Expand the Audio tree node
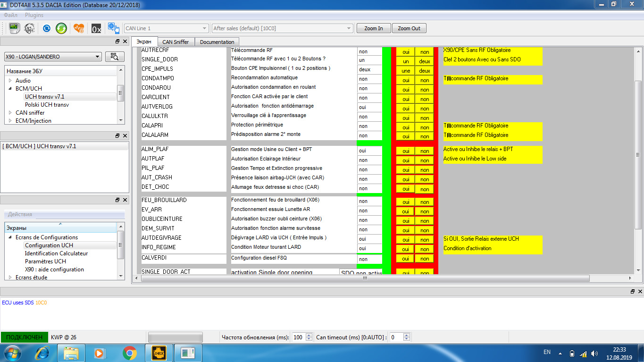The image size is (644, 362). pyautogui.click(x=10, y=81)
